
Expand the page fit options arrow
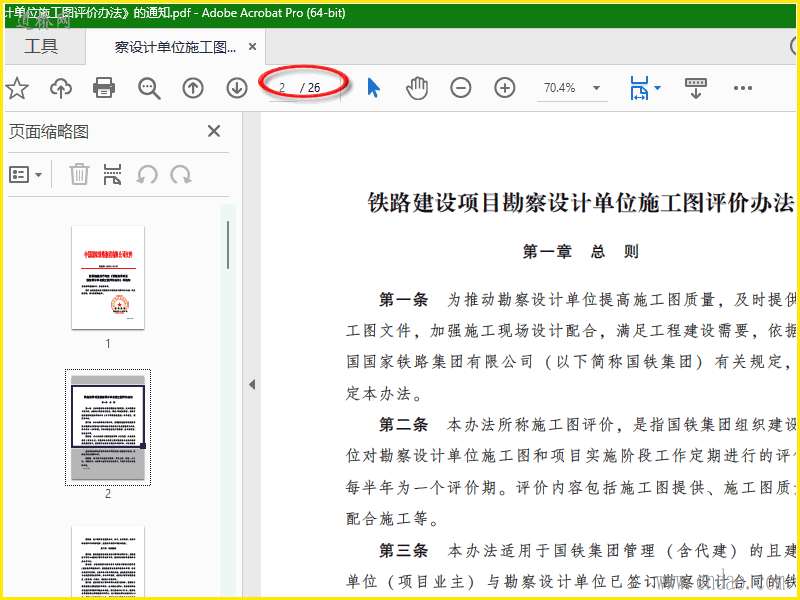click(658, 88)
